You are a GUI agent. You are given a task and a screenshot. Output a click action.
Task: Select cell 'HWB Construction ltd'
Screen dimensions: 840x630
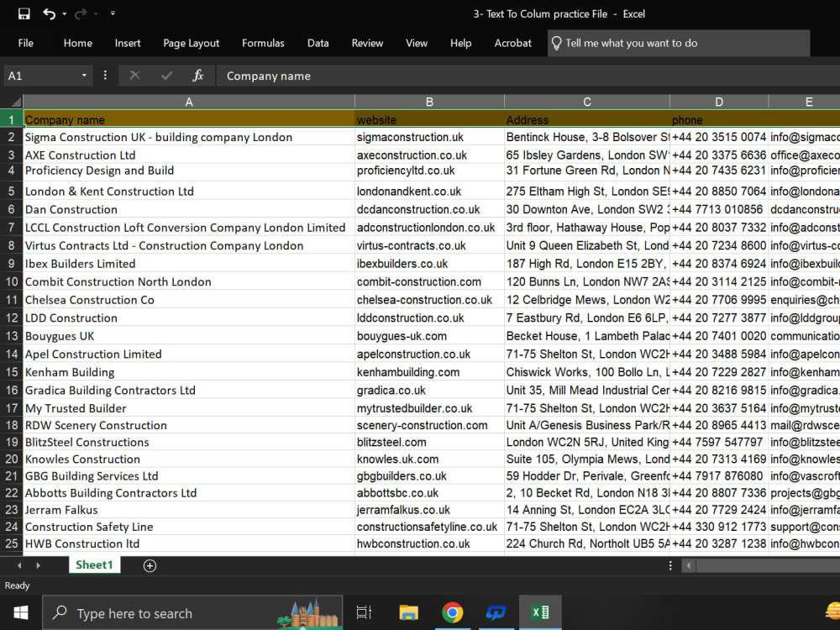(188, 543)
